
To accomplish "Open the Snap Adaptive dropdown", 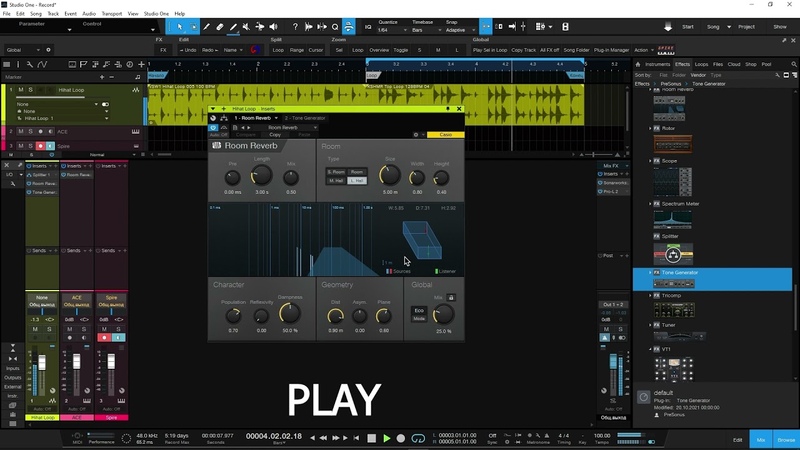I will [x=460, y=30].
